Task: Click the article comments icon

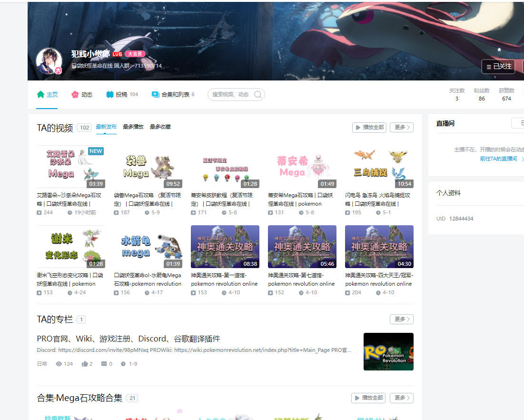Action: (104, 364)
